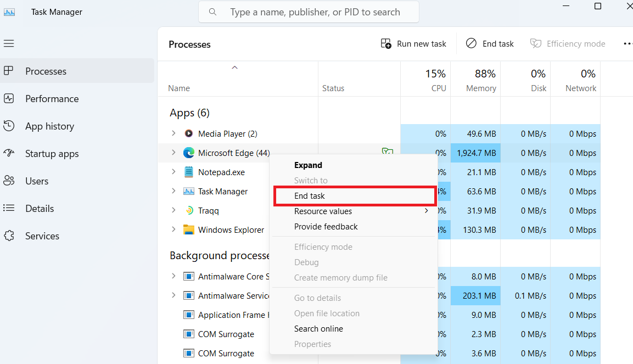633x364 pixels.
Task: Click the Antimalware Core Service process icon
Action: point(188,276)
